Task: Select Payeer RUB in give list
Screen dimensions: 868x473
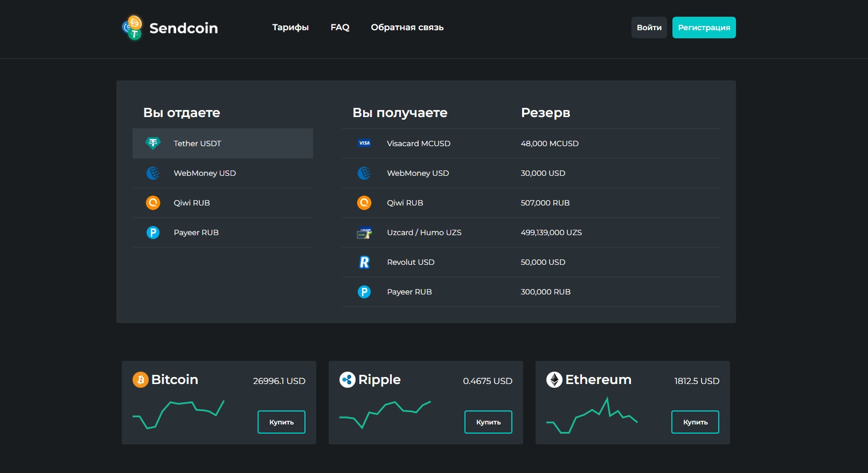Action: (223, 232)
